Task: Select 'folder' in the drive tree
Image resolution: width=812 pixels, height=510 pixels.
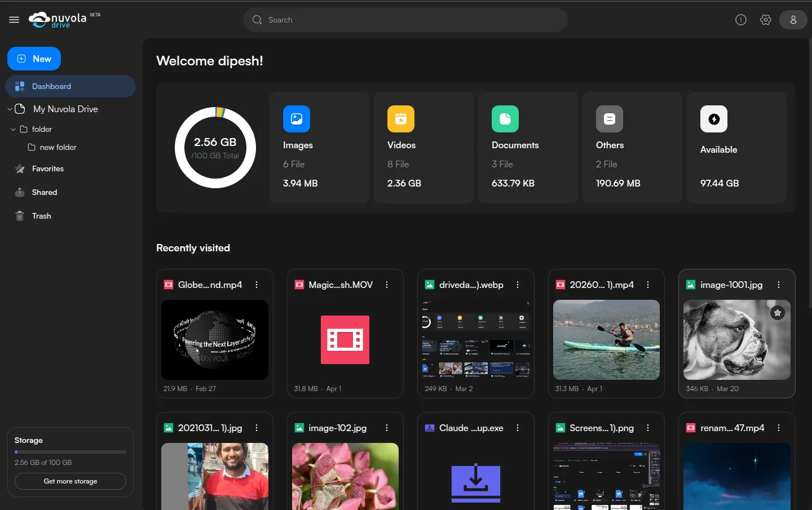Action: (42, 130)
